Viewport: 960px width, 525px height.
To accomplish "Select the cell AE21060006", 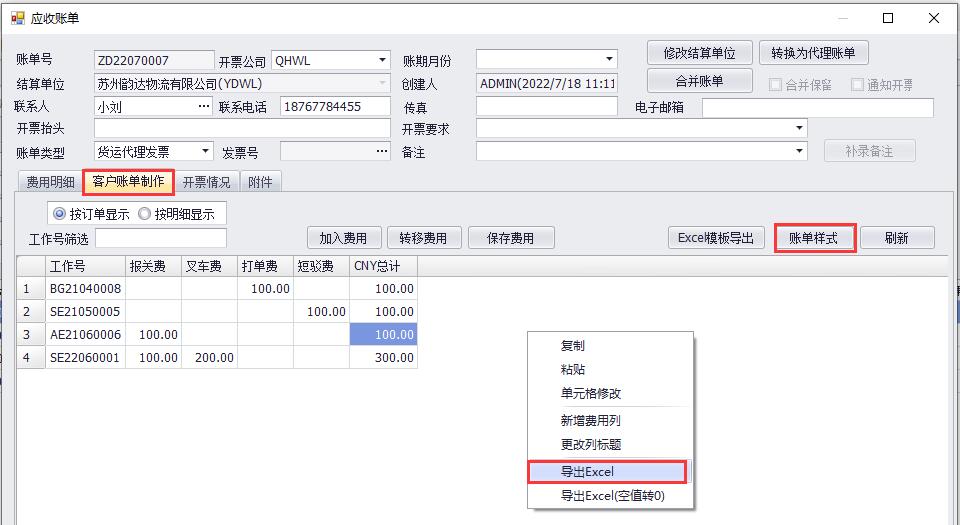I will click(x=86, y=335).
